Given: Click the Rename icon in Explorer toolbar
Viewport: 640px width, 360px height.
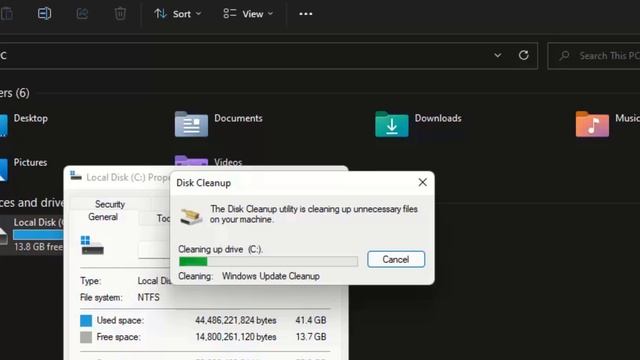Looking at the screenshot, I should click(x=44, y=14).
